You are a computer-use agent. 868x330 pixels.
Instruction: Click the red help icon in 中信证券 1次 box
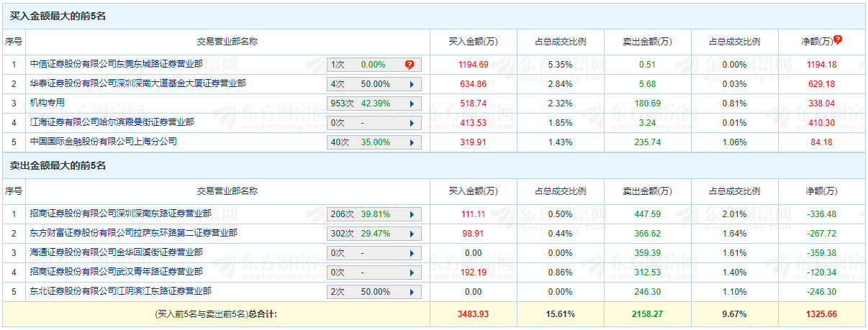[x=410, y=65]
